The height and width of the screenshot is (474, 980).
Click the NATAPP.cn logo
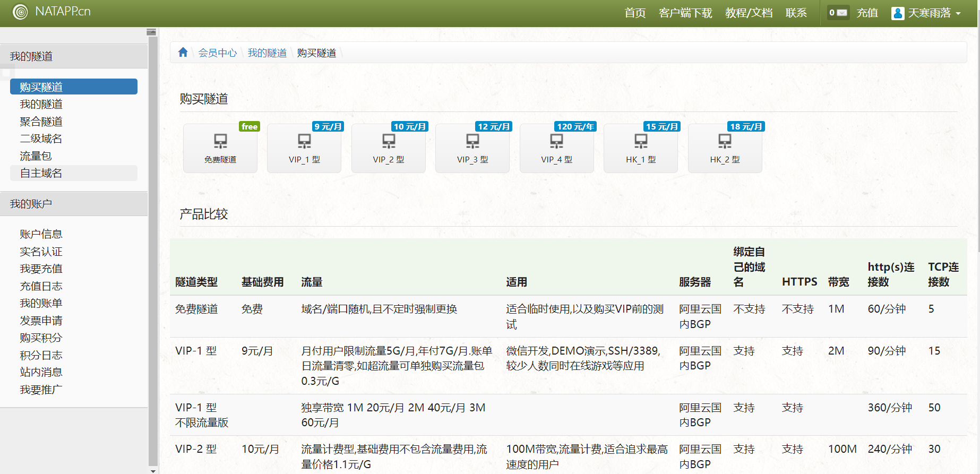[52, 12]
